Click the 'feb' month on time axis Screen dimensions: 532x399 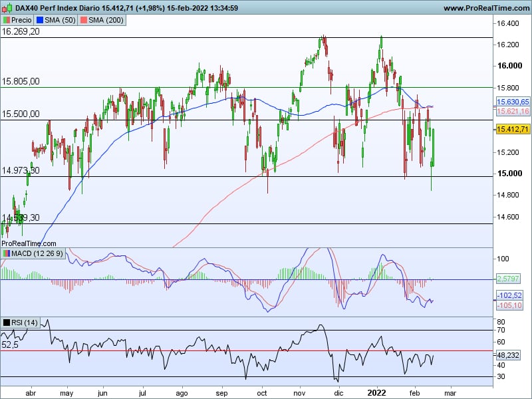point(414,393)
